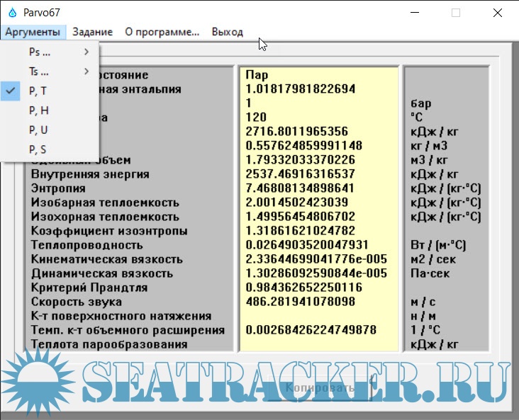Image resolution: width=519 pixels, height=420 pixels.
Task: Open the Аргументы menu
Action: tap(34, 32)
